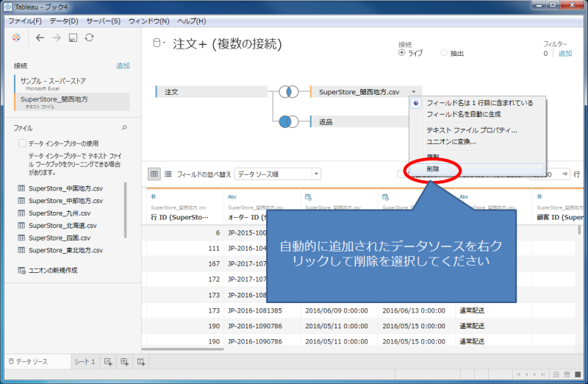The height and width of the screenshot is (384, 588).
Task: Switch to data grid preview view
Action: coord(154,174)
